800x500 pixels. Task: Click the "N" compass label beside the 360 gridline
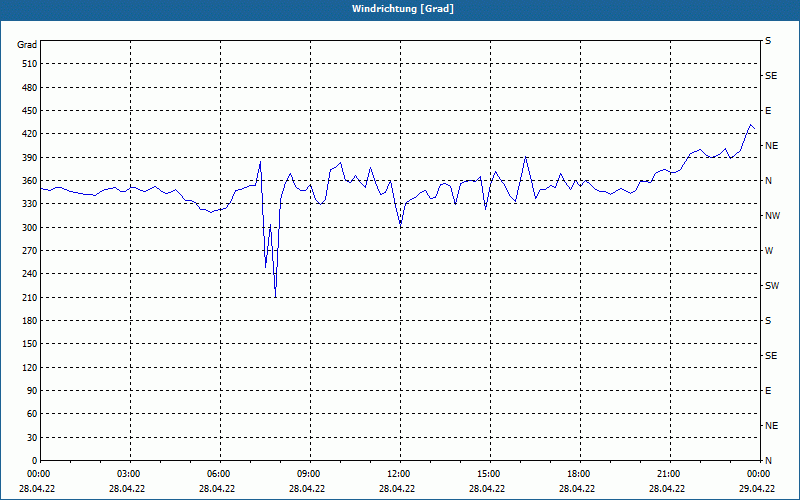pyautogui.click(x=769, y=181)
